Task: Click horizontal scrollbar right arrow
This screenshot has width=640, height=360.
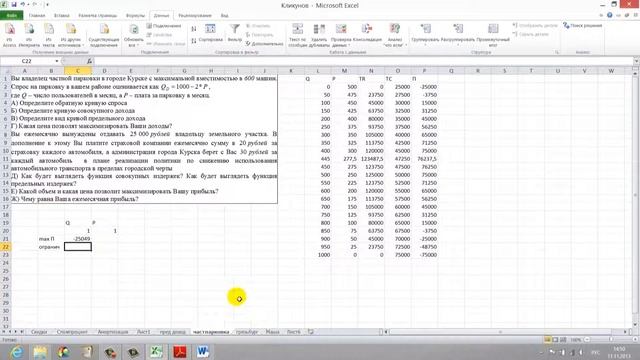Action: coord(625,332)
